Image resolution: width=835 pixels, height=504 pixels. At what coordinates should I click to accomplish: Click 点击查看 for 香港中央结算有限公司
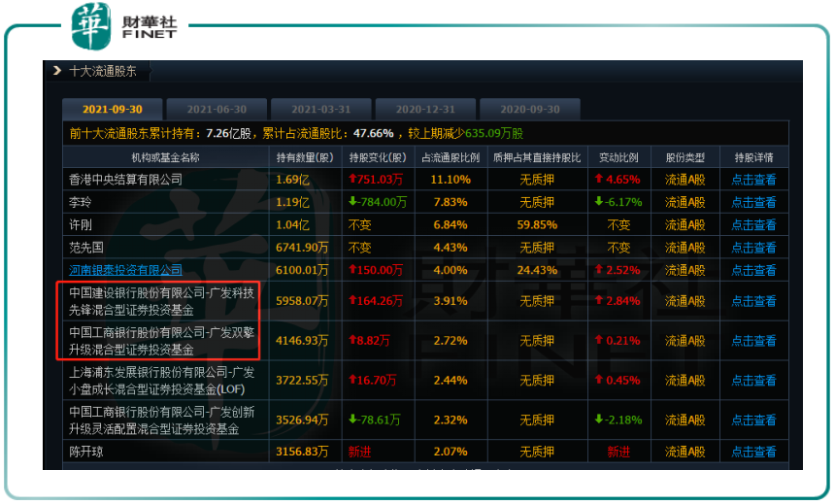753,180
